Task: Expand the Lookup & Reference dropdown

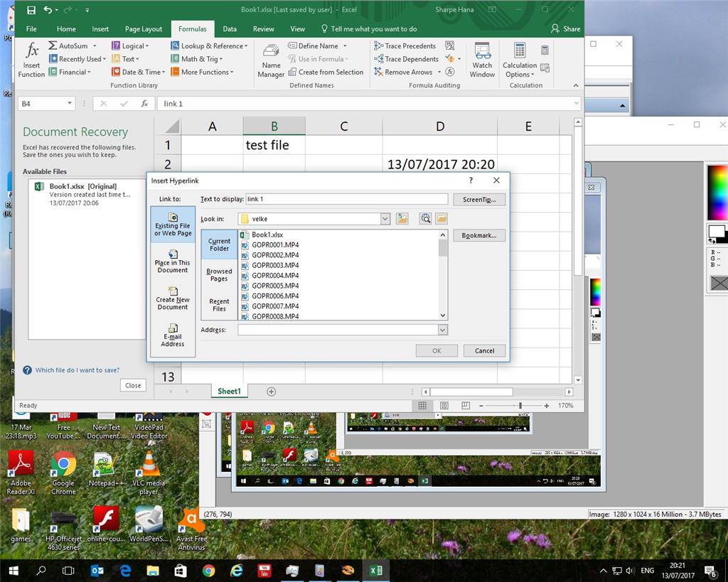Action: point(246,46)
